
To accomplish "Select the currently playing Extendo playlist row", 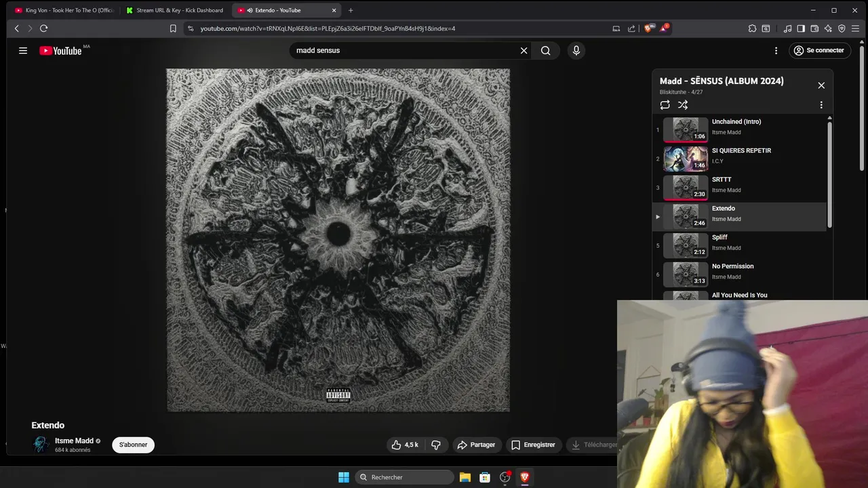I will (x=740, y=217).
